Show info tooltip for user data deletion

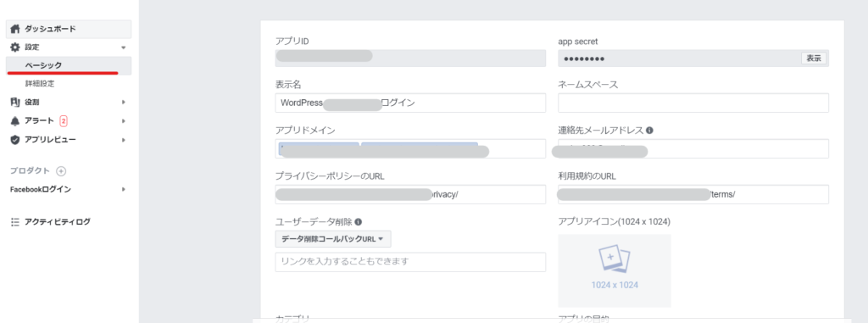tap(359, 221)
